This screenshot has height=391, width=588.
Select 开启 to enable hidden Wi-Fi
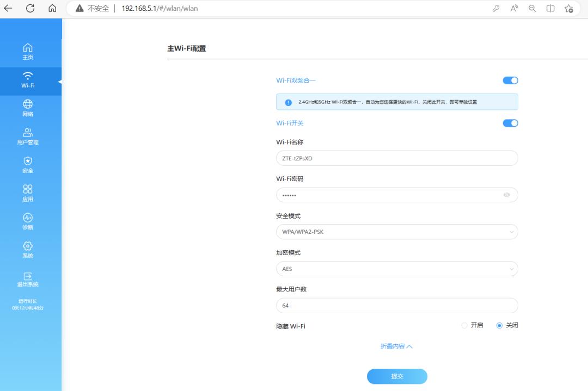coord(464,325)
